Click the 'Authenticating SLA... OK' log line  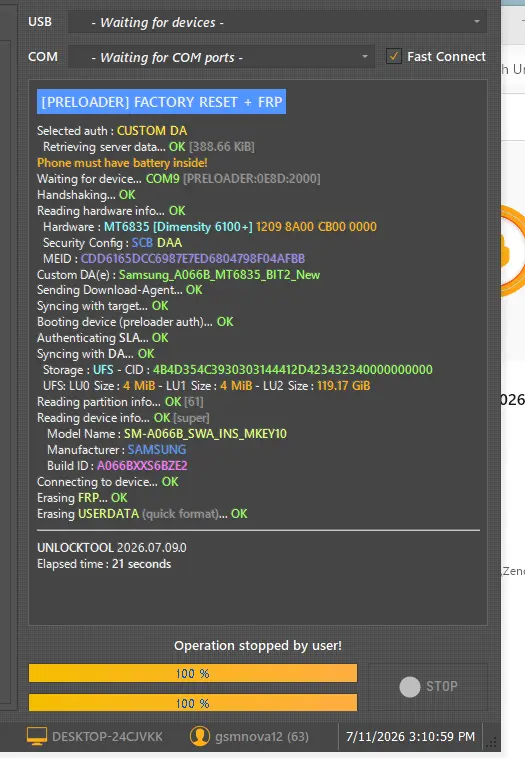click(103, 338)
